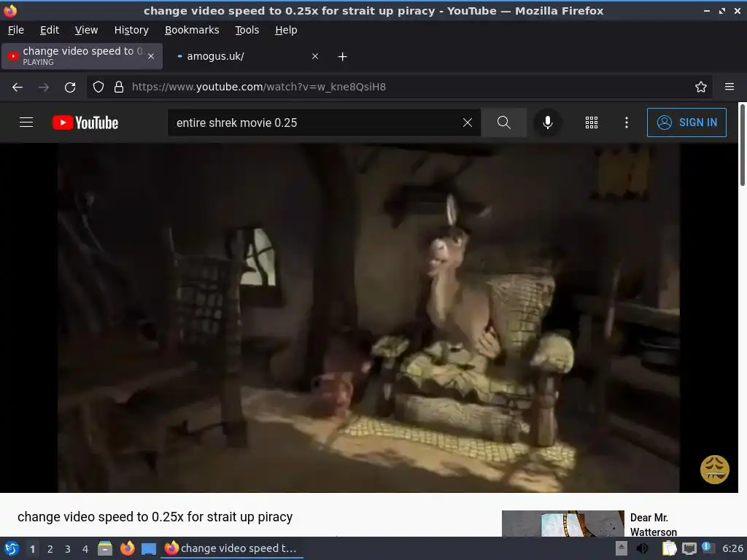Click the show desktop taskbar icon
The height and width of the screenshot is (560, 747).
(x=149, y=548)
